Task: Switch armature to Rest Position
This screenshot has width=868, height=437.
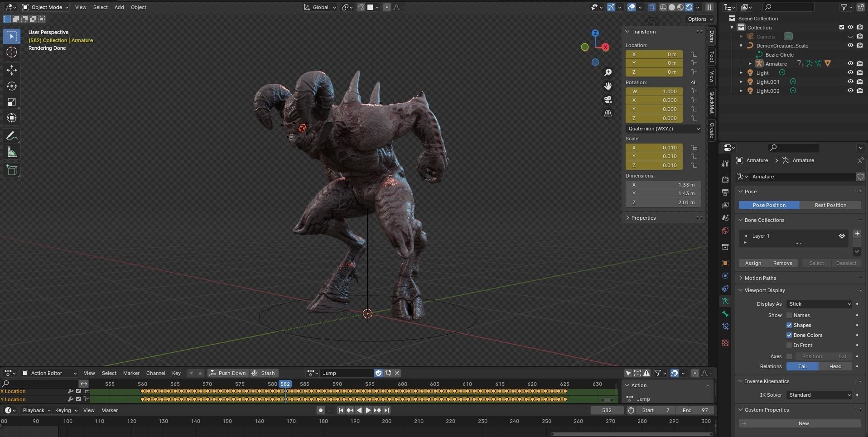Action: coord(830,205)
